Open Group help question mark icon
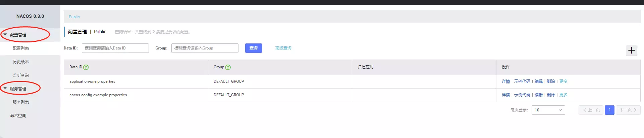This screenshot has height=138, width=644. coord(228,67)
